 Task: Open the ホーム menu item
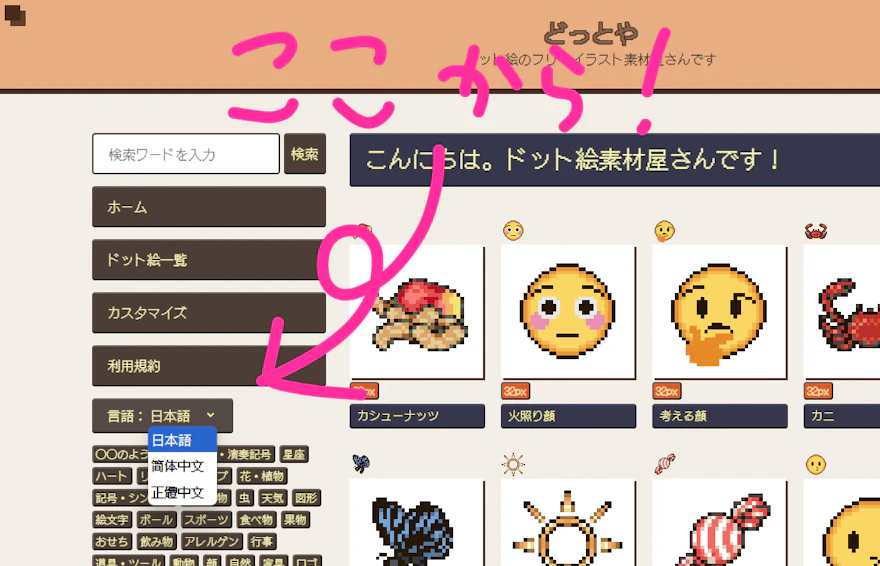[x=209, y=207]
